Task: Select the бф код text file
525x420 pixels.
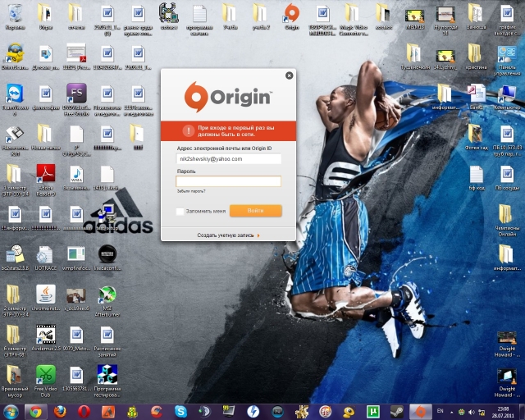Action: (x=476, y=177)
